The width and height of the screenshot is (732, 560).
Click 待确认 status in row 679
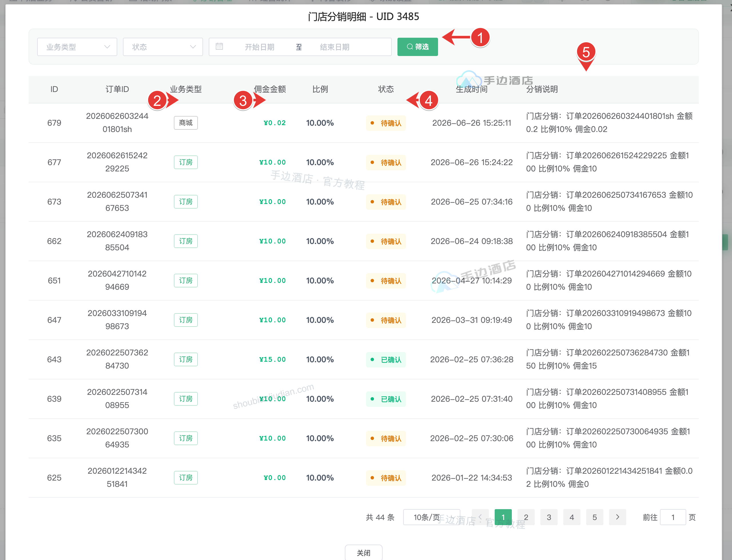click(x=386, y=123)
